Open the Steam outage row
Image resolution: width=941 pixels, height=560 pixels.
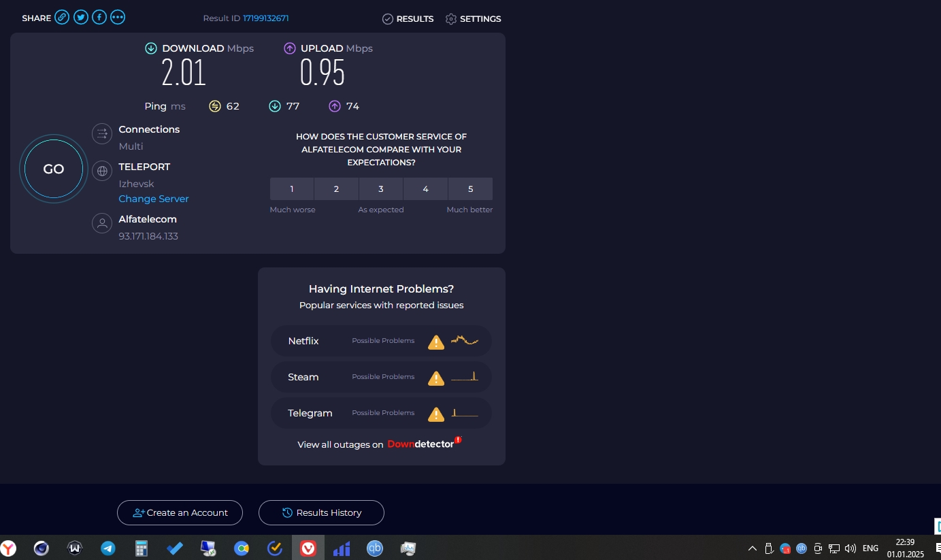point(381,377)
